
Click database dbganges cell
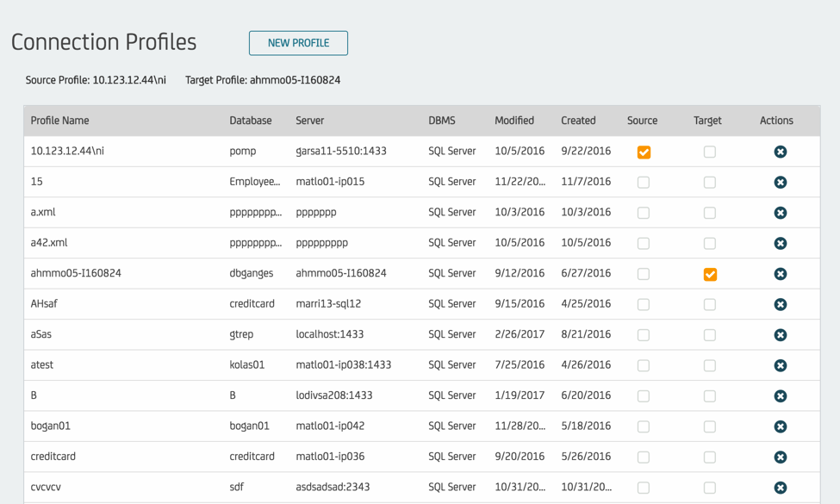click(252, 273)
